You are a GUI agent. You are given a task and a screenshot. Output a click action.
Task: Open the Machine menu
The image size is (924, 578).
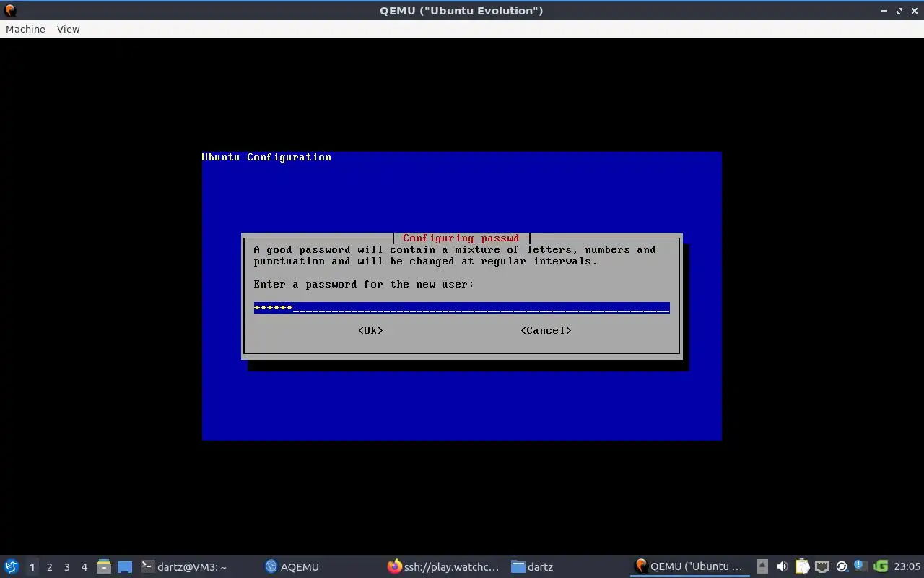tap(25, 29)
